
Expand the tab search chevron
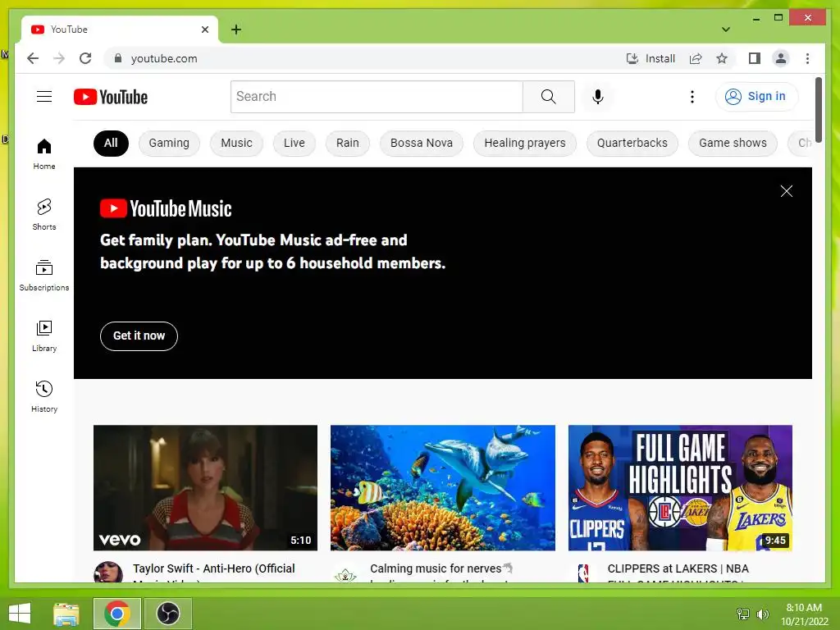point(725,30)
